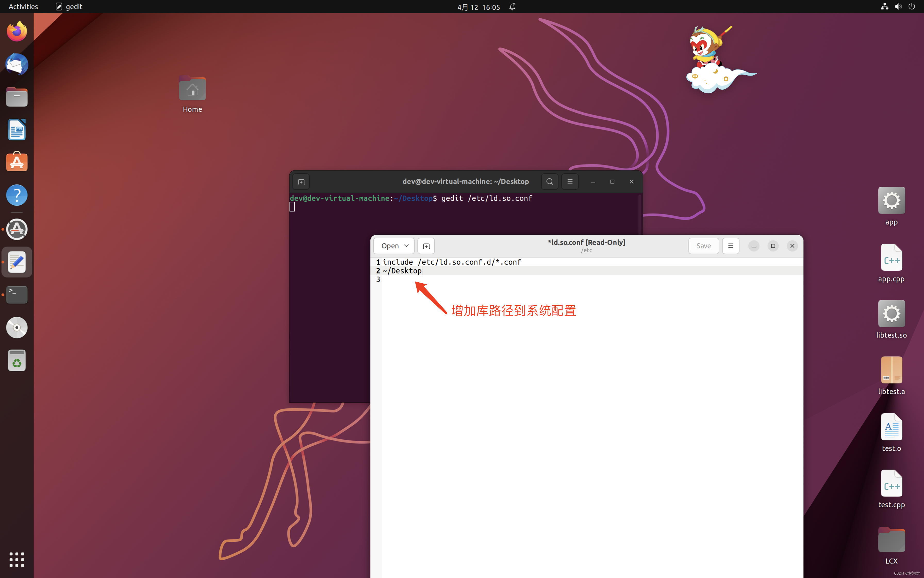Click the ~/Desktop line in gedit

[402, 271]
